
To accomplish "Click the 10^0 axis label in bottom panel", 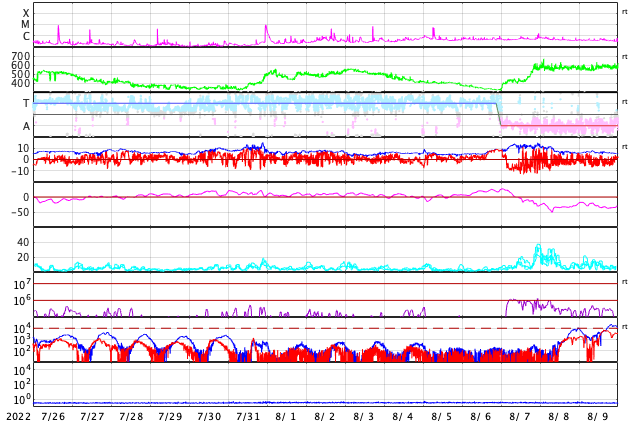I will tap(22, 400).
